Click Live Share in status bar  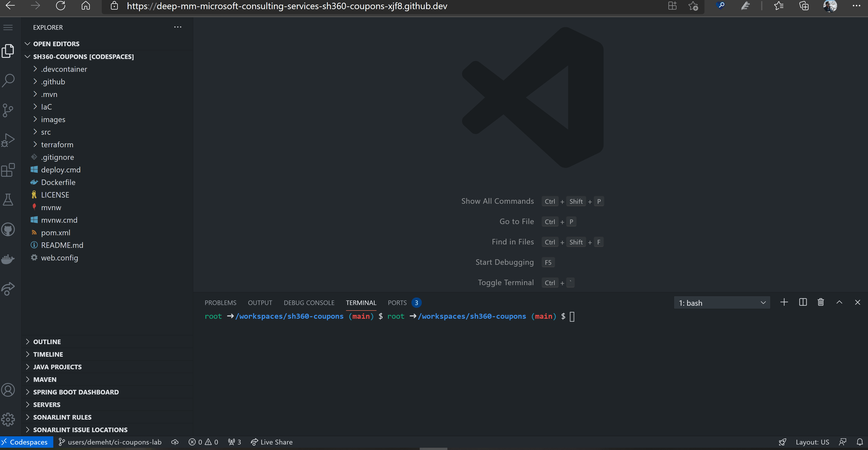tap(271, 442)
